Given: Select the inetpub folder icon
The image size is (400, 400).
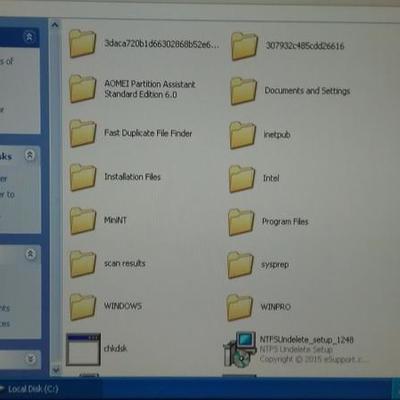Looking at the screenshot, I should [243, 135].
